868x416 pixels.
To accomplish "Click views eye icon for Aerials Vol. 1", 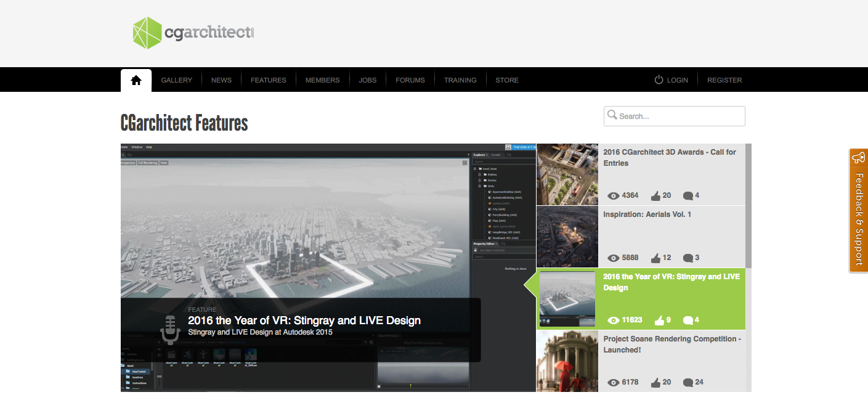I will pos(614,258).
